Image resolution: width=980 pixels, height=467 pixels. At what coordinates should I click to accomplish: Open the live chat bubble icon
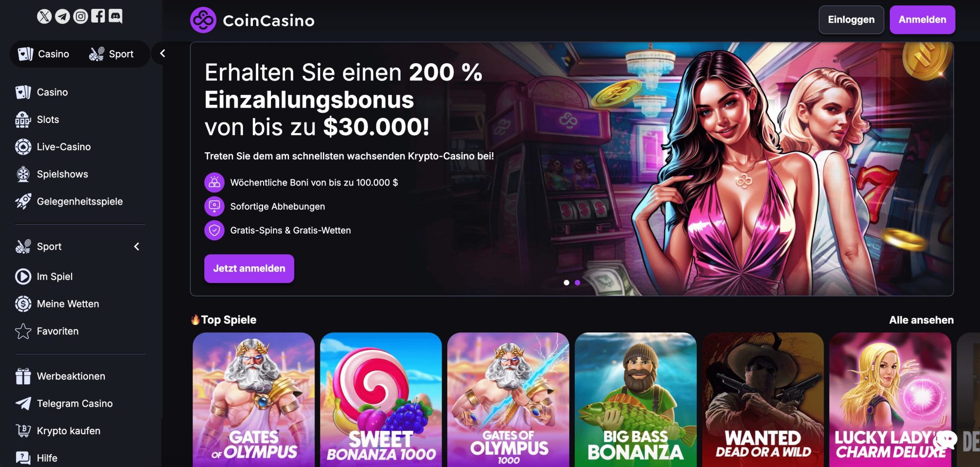click(x=946, y=440)
